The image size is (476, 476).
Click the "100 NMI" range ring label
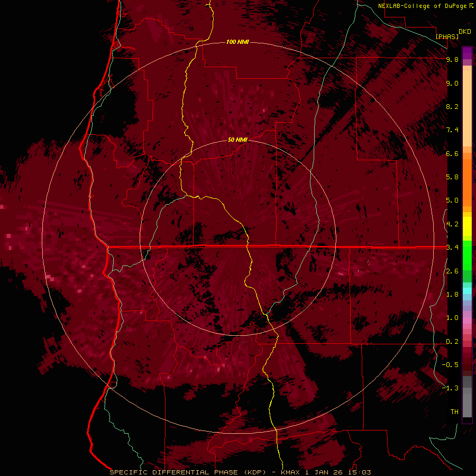(x=237, y=42)
